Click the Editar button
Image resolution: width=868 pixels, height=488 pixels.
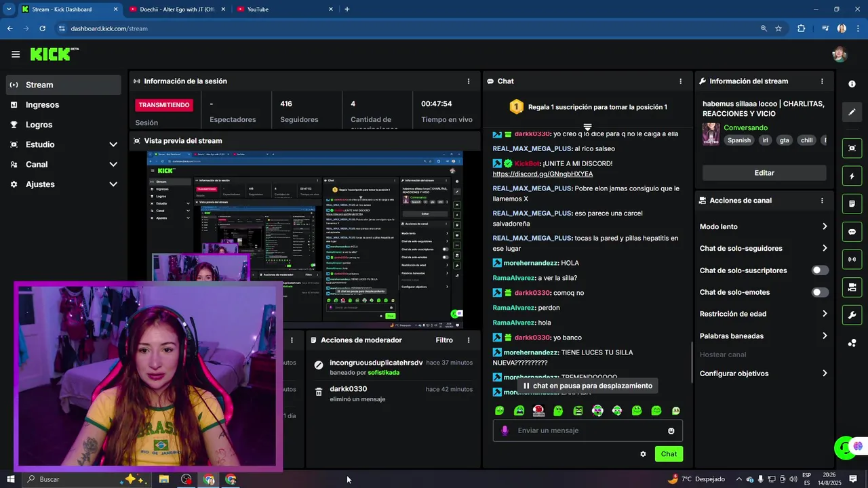(764, 173)
